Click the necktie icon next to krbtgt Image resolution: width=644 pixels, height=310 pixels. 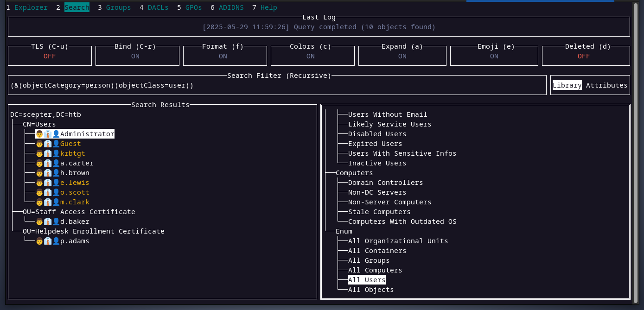47,153
